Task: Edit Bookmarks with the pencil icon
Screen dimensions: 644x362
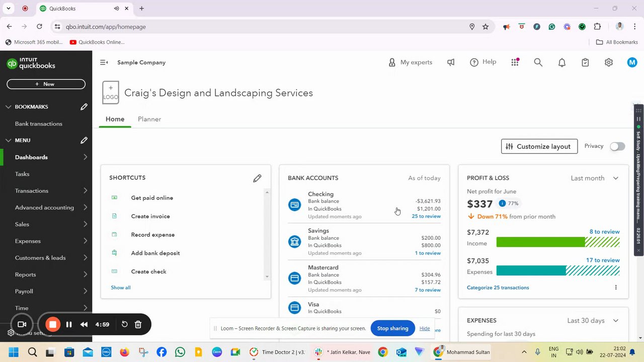Action: pos(84,107)
